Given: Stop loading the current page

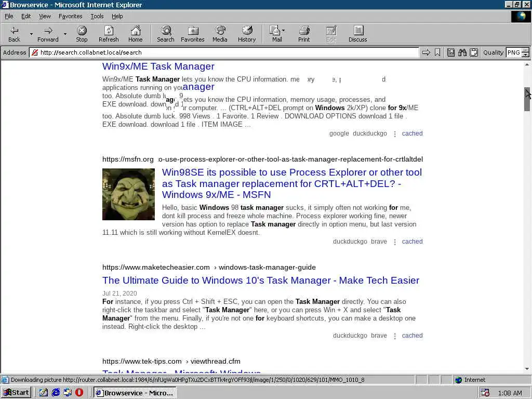Looking at the screenshot, I should [82, 34].
